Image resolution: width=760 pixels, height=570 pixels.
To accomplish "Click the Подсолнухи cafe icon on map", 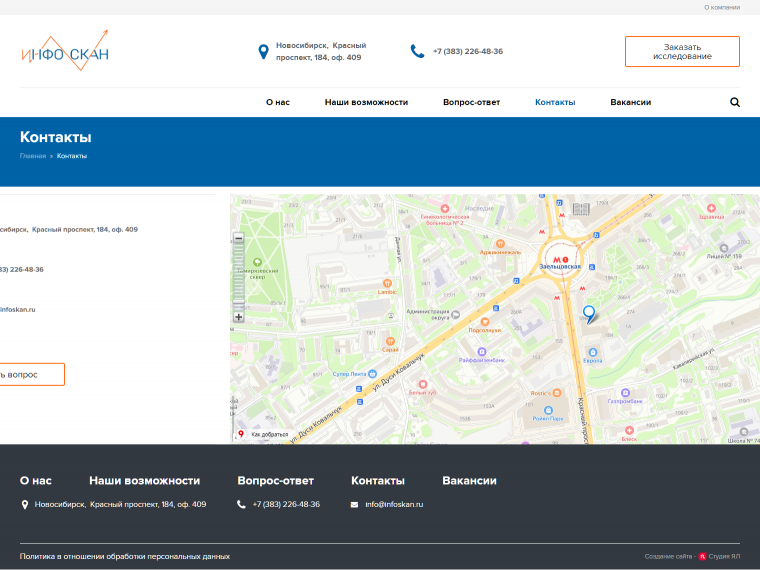I will 484,321.
